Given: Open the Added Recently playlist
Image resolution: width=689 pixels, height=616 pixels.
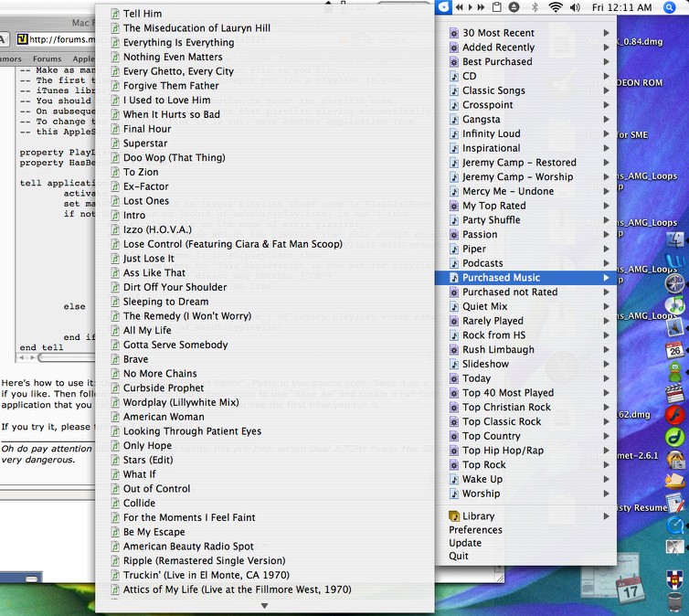Looking at the screenshot, I should [526, 48].
